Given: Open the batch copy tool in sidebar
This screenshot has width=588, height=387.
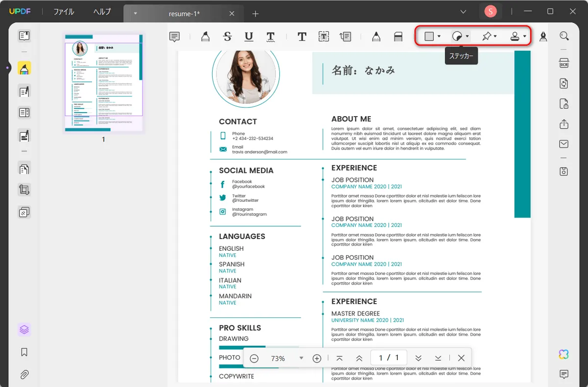Looking at the screenshot, I should (x=24, y=212).
